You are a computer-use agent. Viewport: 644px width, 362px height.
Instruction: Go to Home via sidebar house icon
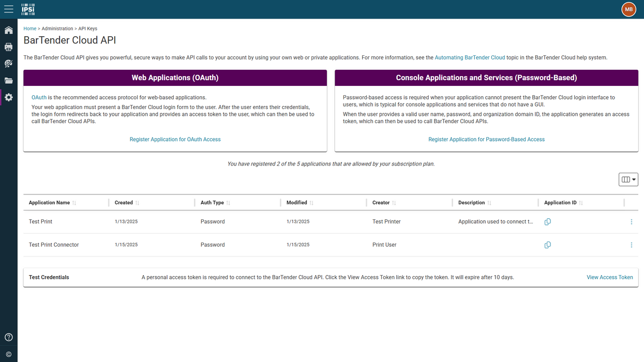tap(9, 30)
